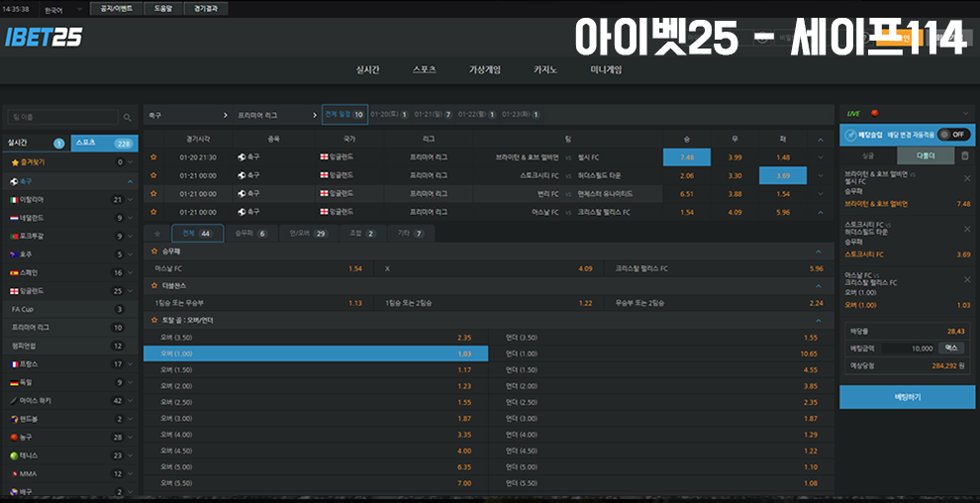Select win odds 6.51 for 번리 FC
The height and width of the screenshot is (503, 980).
tap(686, 194)
